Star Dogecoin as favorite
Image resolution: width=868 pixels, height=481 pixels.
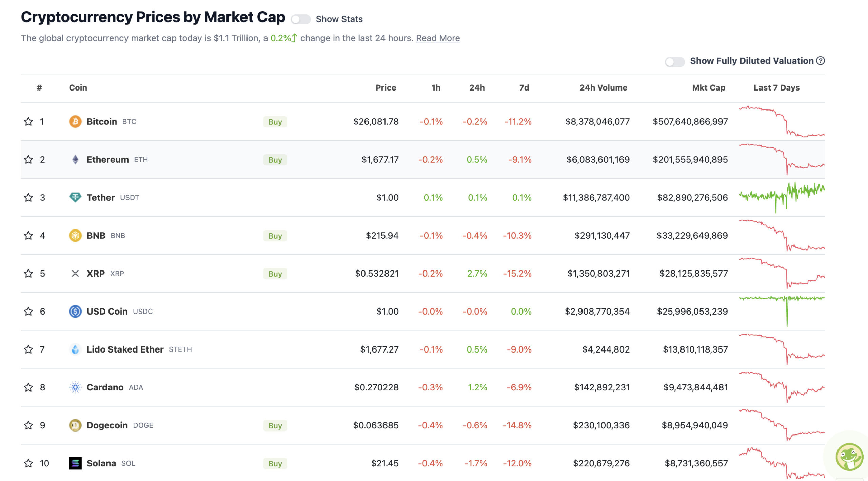pos(28,425)
